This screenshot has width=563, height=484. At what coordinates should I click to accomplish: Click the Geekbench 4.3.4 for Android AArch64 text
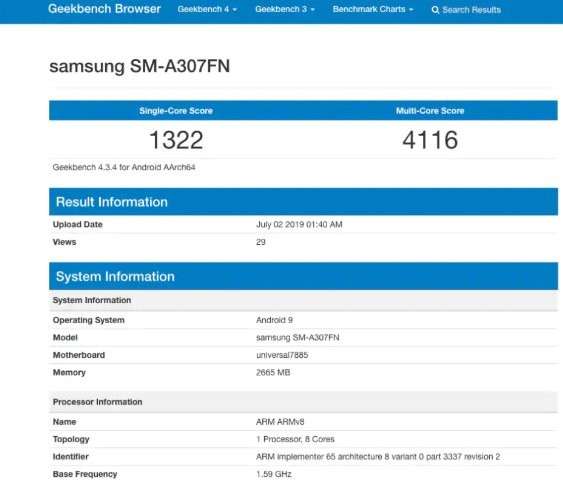[124, 167]
